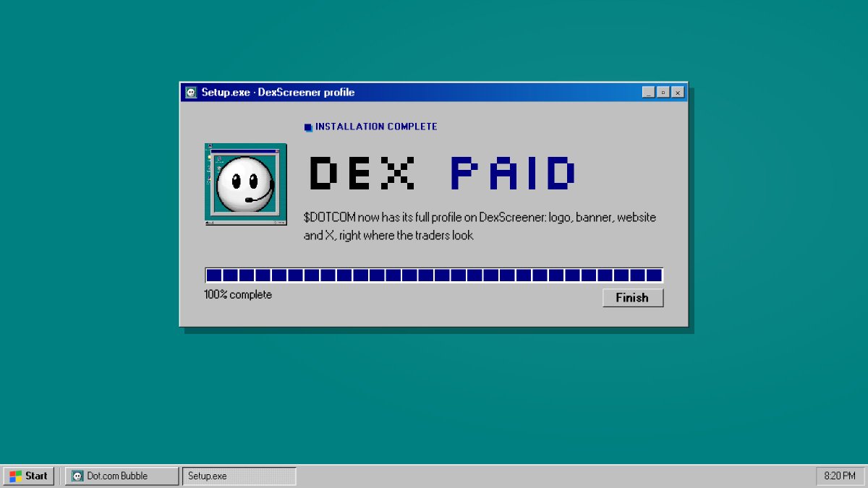
Task: Click the Windows logo on the Start button
Action: point(16,476)
